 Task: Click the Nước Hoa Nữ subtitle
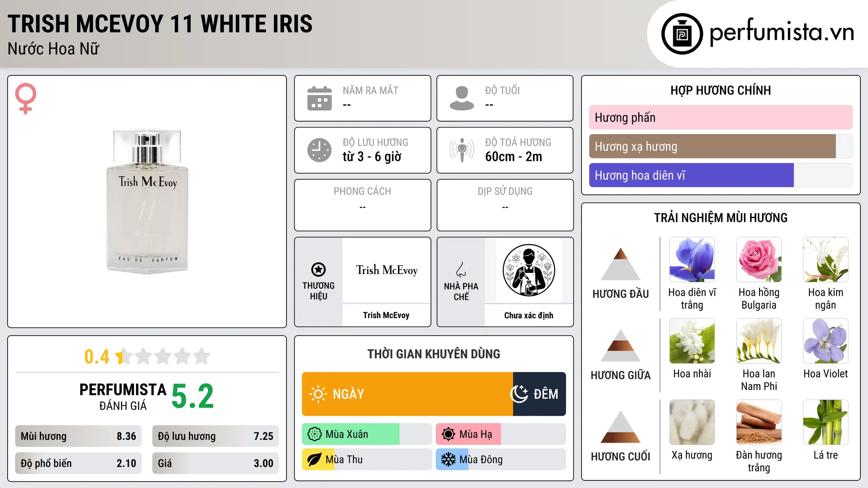53,49
